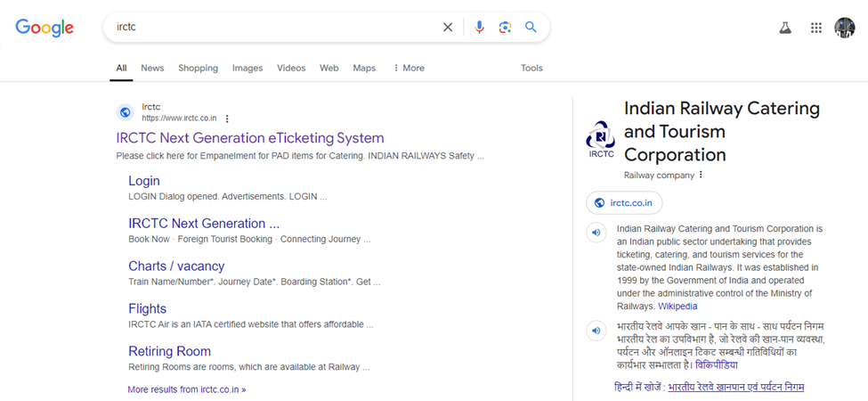This screenshot has width=868, height=401.
Task: Open the Tools options
Action: point(531,68)
